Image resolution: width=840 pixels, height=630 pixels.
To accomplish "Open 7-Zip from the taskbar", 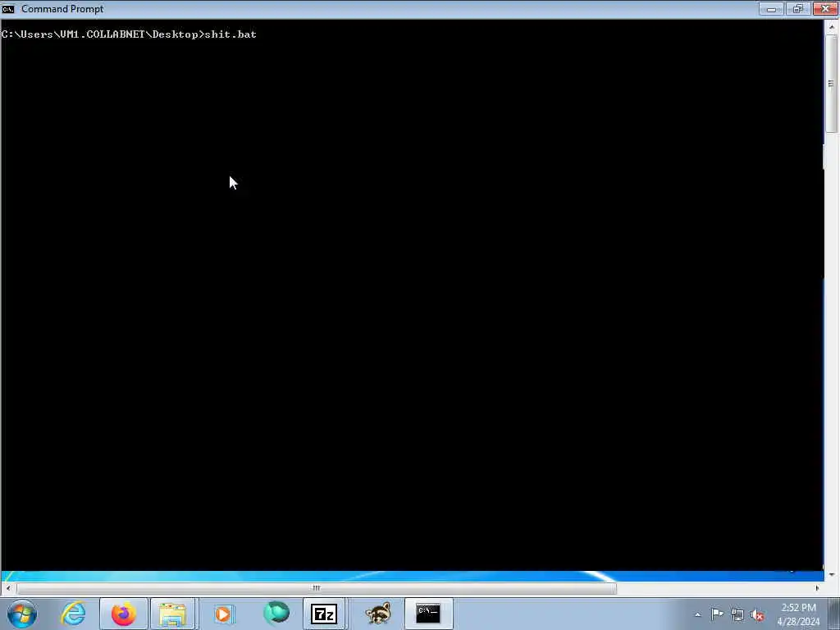I will tap(323, 614).
